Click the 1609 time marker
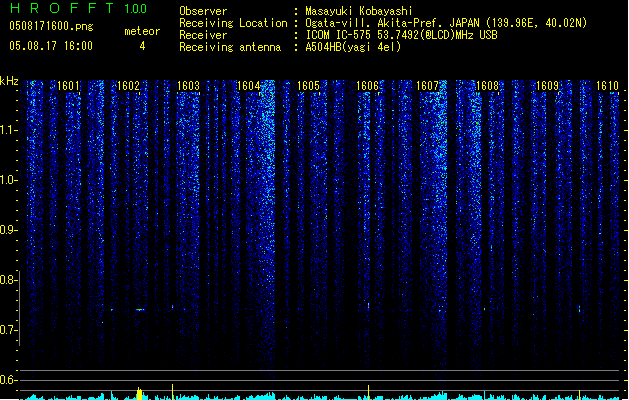The width and height of the screenshot is (629, 400). click(x=548, y=86)
